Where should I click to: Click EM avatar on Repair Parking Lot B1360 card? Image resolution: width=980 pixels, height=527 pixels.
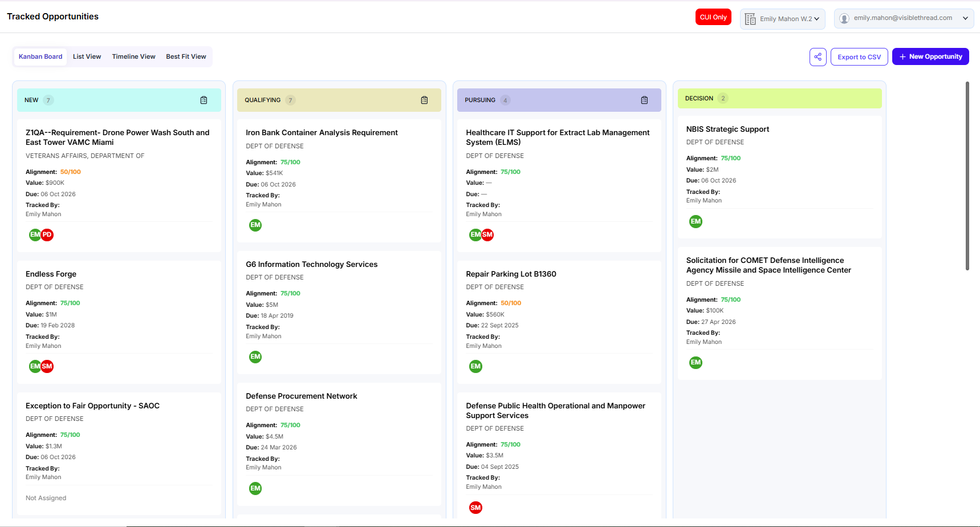point(475,367)
